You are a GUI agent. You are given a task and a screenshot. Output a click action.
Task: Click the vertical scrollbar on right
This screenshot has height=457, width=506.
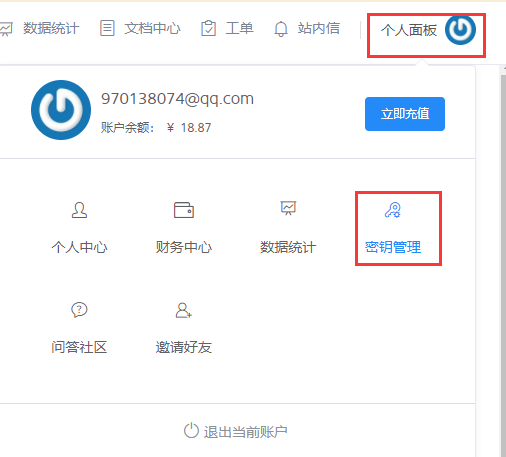(503, 262)
